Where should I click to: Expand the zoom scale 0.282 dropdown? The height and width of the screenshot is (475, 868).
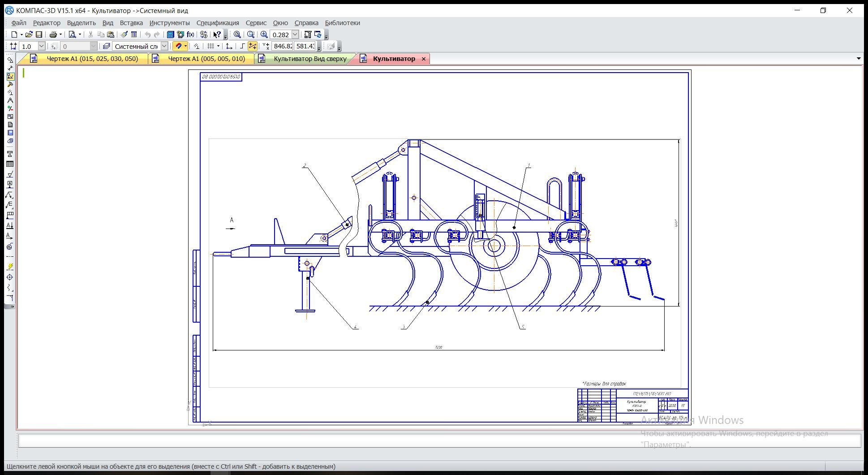click(295, 35)
